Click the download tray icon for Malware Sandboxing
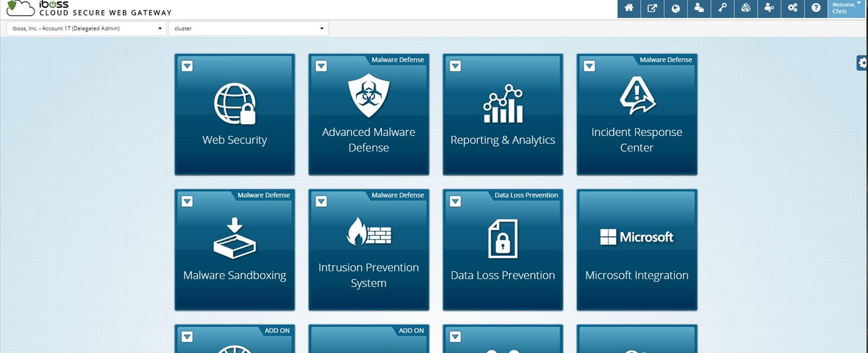This screenshot has height=353, width=868. [x=235, y=238]
